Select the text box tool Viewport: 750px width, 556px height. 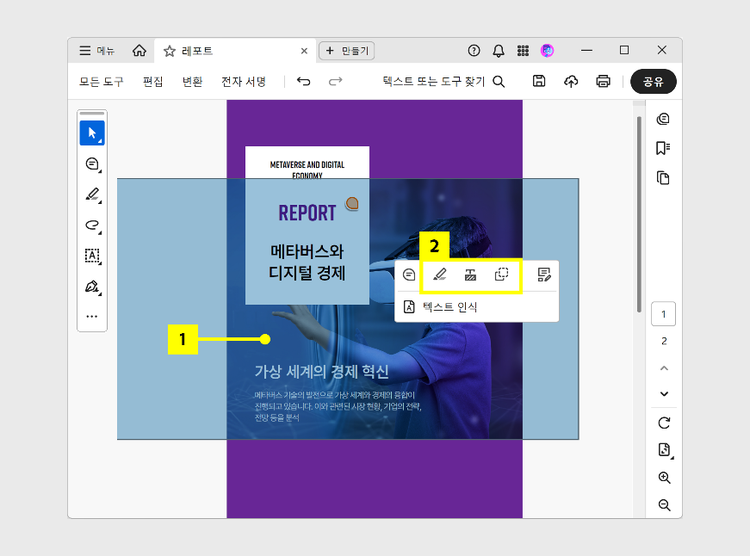[x=92, y=256]
